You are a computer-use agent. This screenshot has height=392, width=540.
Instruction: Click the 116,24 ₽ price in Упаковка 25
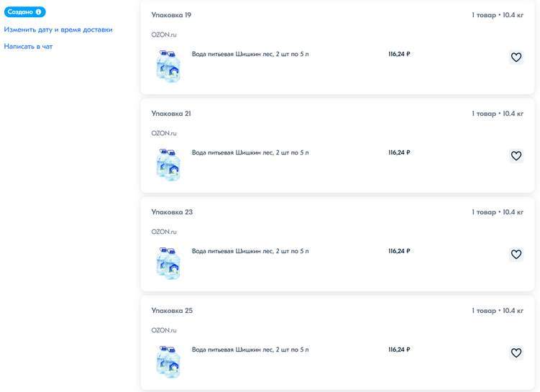[399, 350]
